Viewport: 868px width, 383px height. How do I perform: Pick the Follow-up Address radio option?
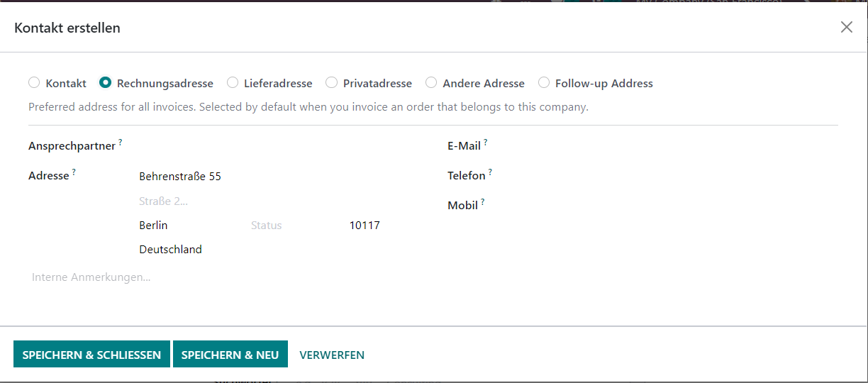point(544,83)
